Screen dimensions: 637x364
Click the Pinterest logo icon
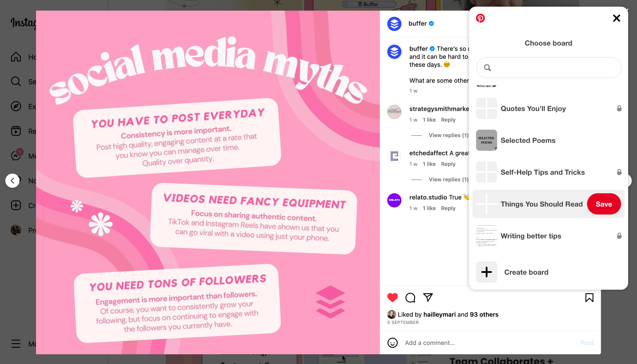pyautogui.click(x=480, y=18)
